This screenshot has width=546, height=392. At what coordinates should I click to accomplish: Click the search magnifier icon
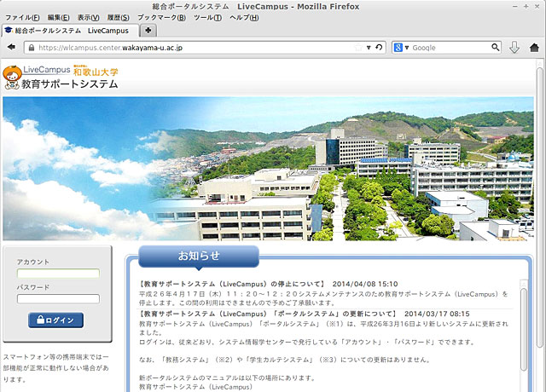495,48
